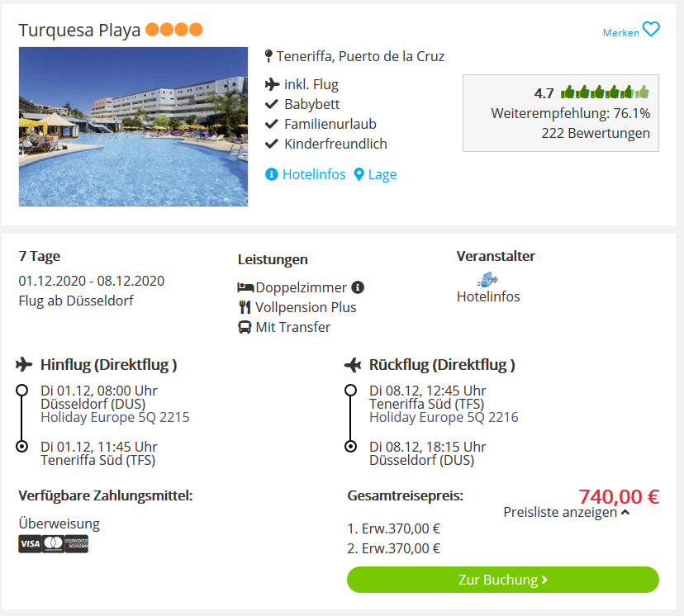Click the thumbs-up rating bar

pyautogui.click(x=605, y=92)
